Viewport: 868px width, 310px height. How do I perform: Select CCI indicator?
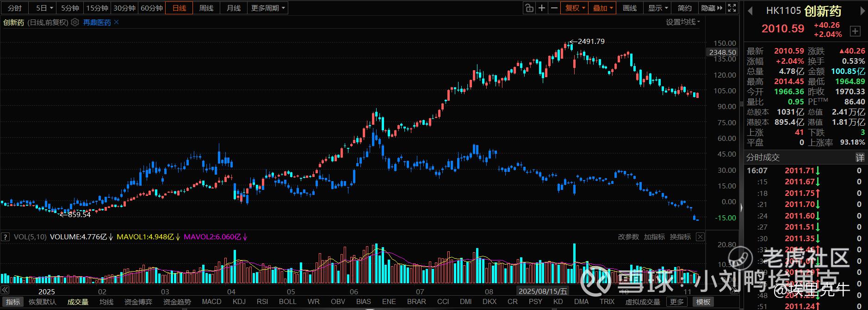click(443, 302)
